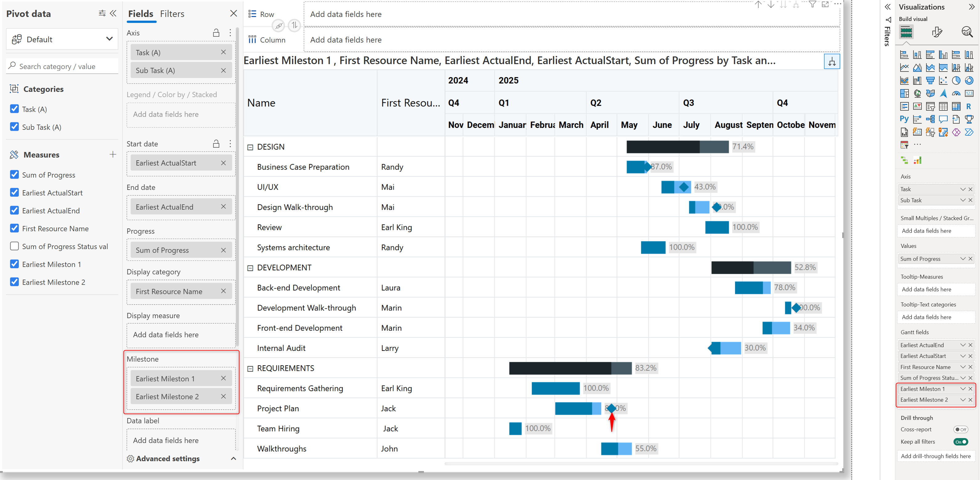Viewport: 980px width, 480px height.
Task: Open the Fields tab
Action: [140, 14]
